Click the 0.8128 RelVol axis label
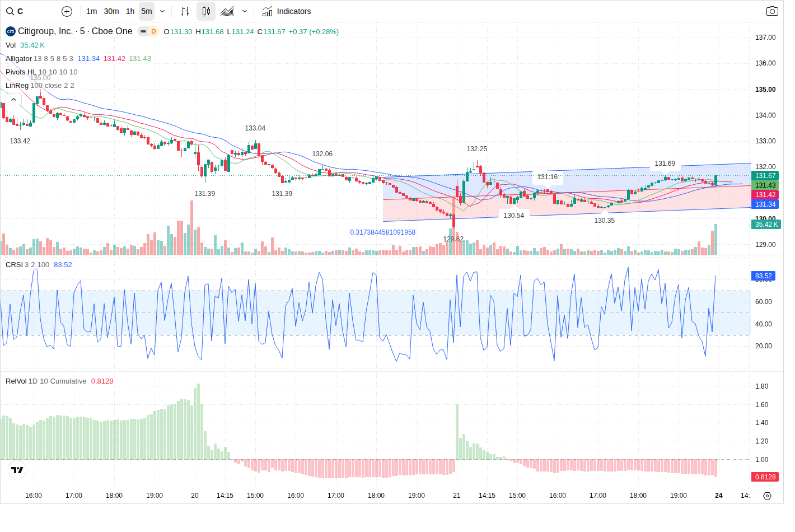The width and height of the screenshot is (795, 532). coord(765,477)
